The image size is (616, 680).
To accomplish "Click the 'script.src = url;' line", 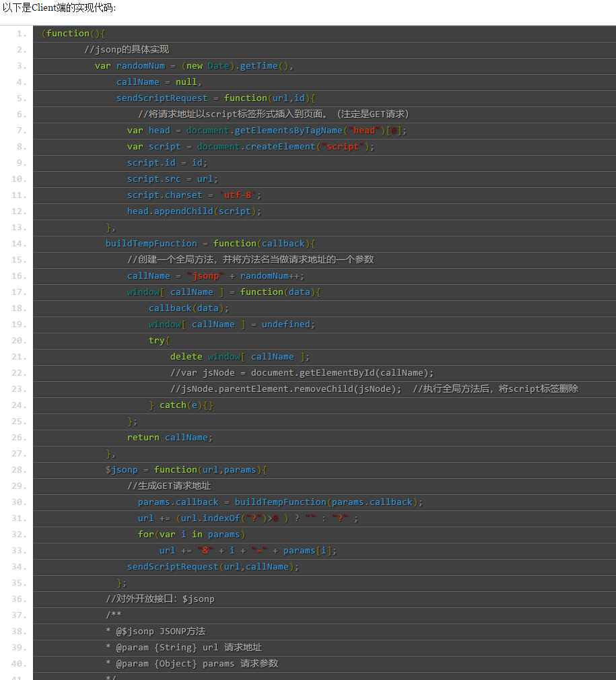I will pyautogui.click(x=172, y=179).
